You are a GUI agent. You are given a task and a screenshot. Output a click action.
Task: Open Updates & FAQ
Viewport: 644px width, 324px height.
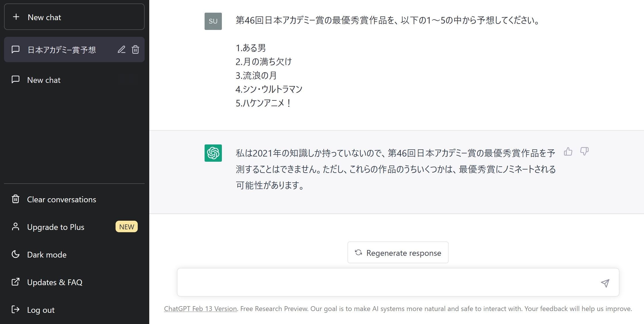click(x=54, y=282)
